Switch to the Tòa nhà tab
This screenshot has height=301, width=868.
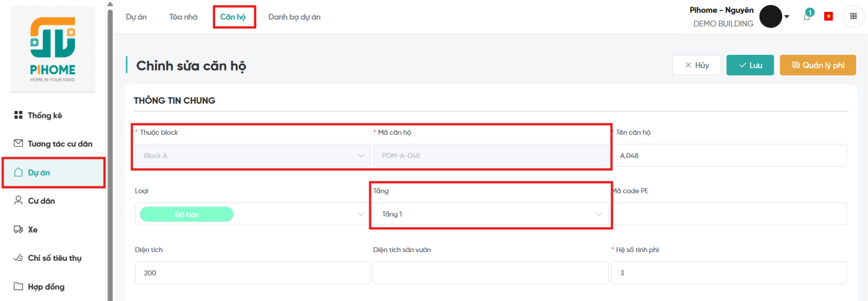pos(183,17)
